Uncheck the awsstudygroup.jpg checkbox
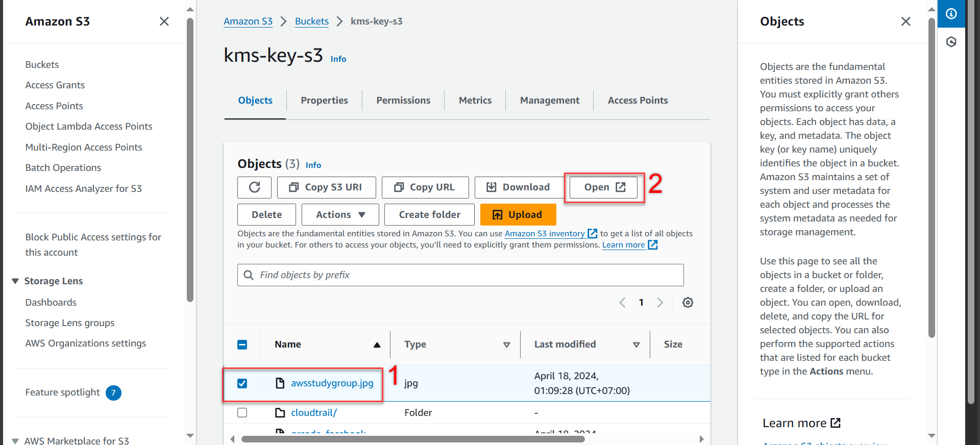Viewport: 980px width, 445px height. point(242,383)
